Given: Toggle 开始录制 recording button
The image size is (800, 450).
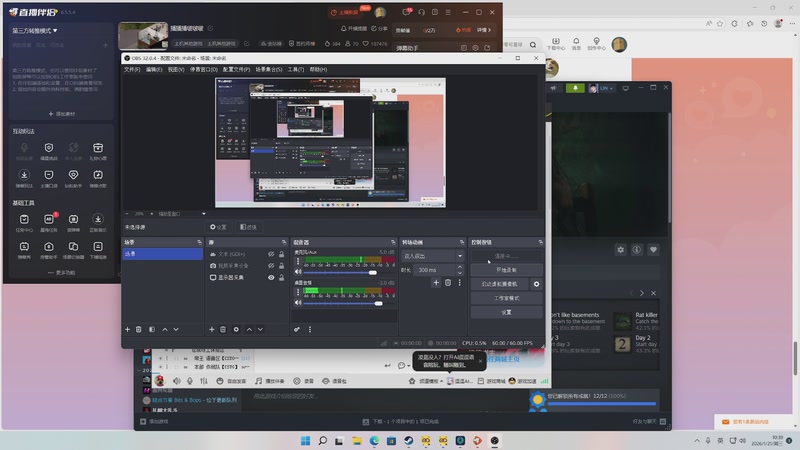Looking at the screenshot, I should coord(506,270).
